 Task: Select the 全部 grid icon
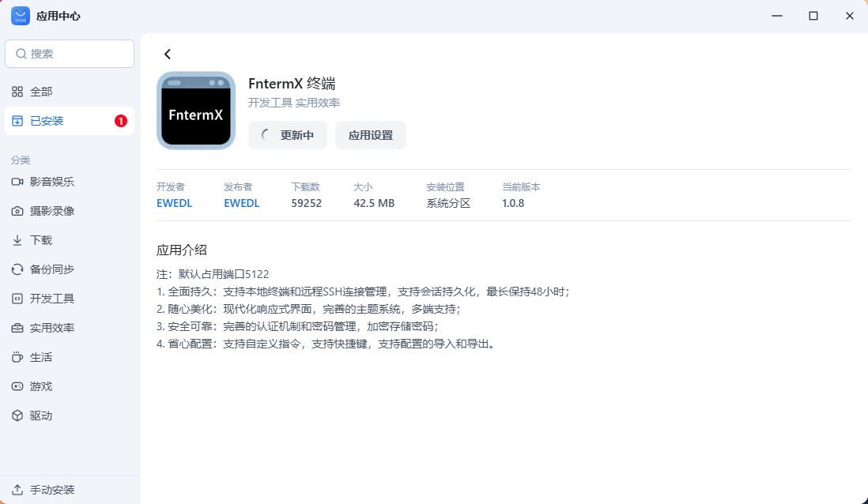(17, 92)
